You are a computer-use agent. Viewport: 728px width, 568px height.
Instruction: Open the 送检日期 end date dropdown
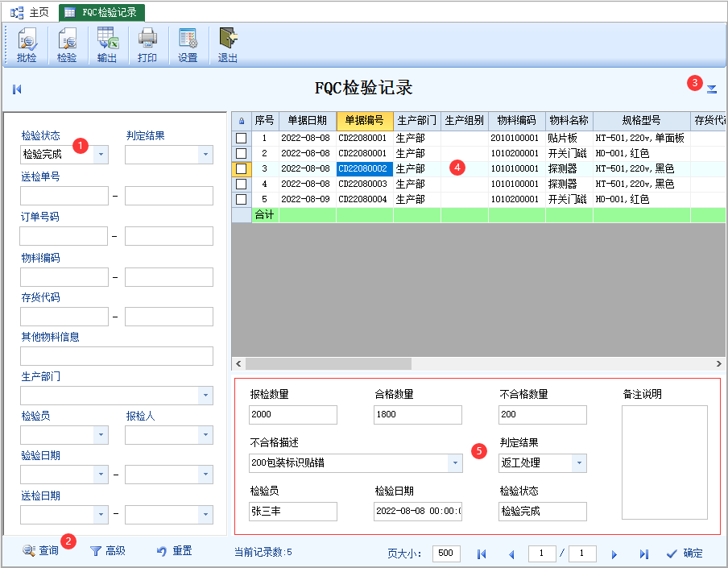[x=205, y=515]
